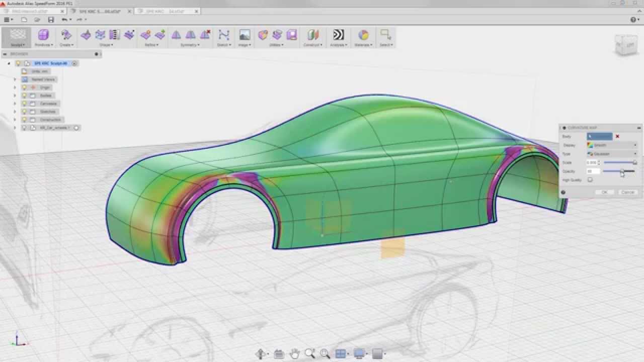Viewport: 644px width, 362px height.
Task: Select the fourth icon in the Shape group
Action: [x=129, y=35]
